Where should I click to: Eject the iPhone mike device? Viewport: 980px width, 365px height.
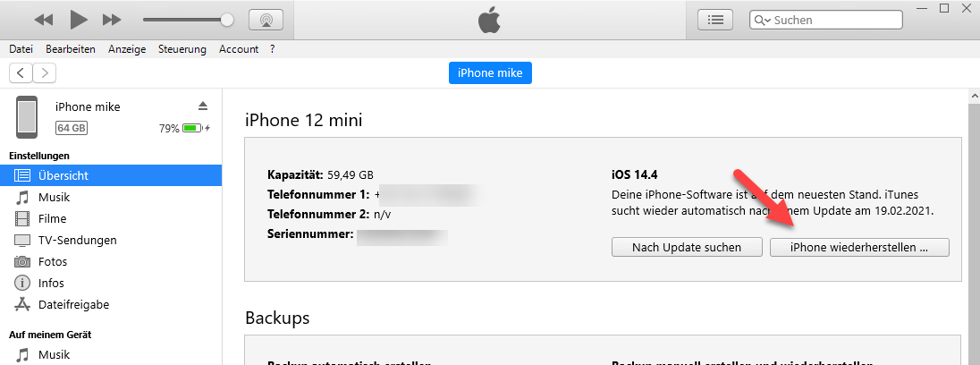[x=203, y=106]
